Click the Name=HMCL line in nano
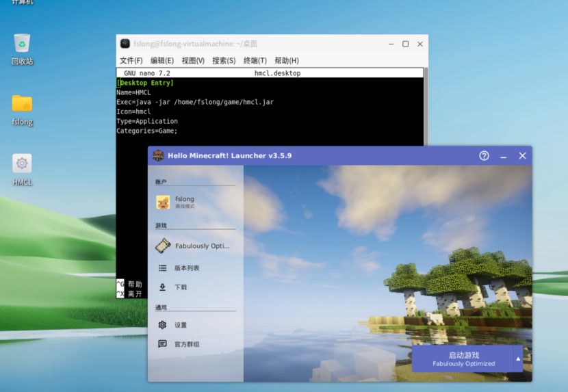This screenshot has width=568, height=392. click(133, 92)
